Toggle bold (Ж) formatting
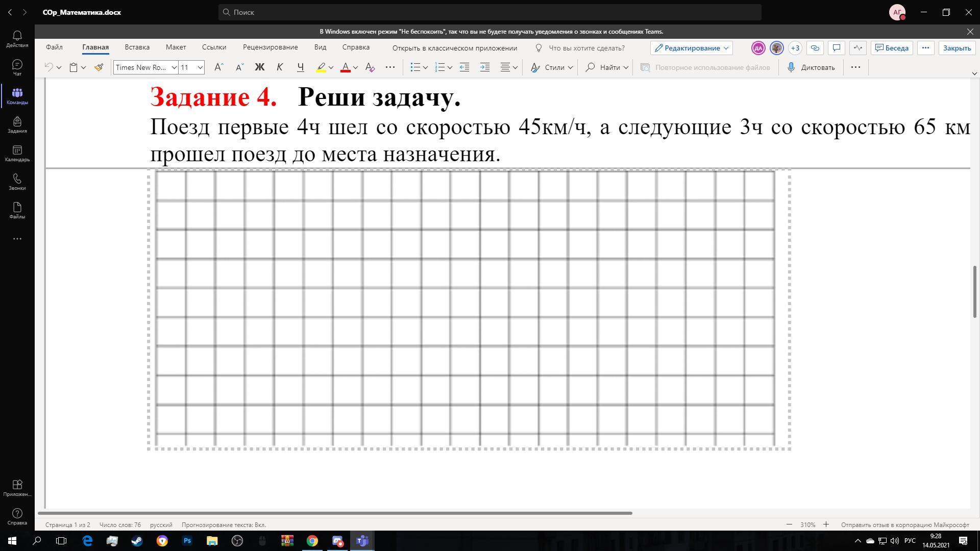 tap(259, 67)
